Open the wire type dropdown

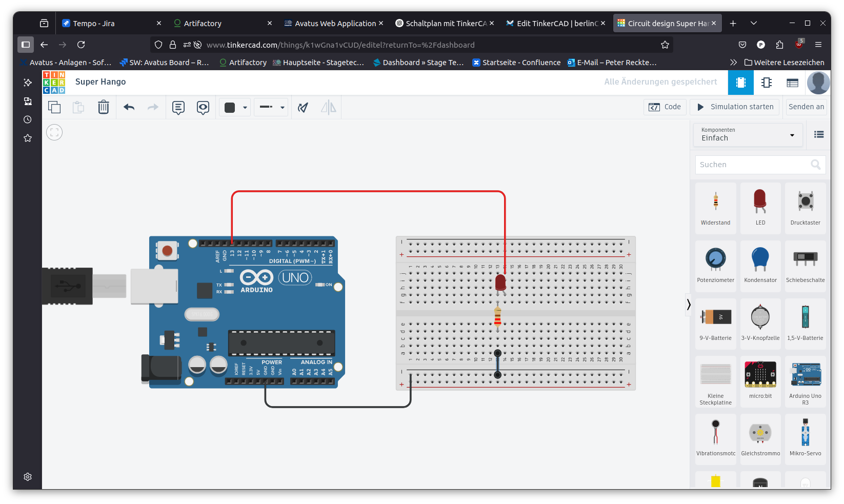(x=272, y=107)
